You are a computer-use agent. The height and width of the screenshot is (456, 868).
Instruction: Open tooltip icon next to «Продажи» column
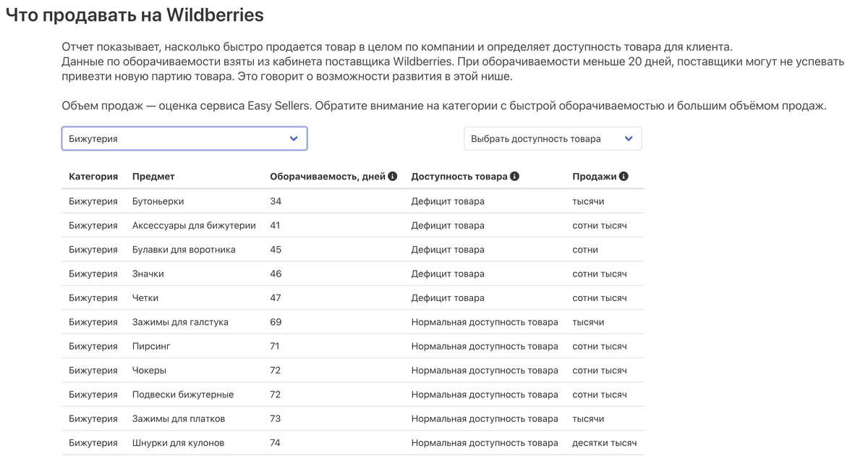(x=624, y=175)
